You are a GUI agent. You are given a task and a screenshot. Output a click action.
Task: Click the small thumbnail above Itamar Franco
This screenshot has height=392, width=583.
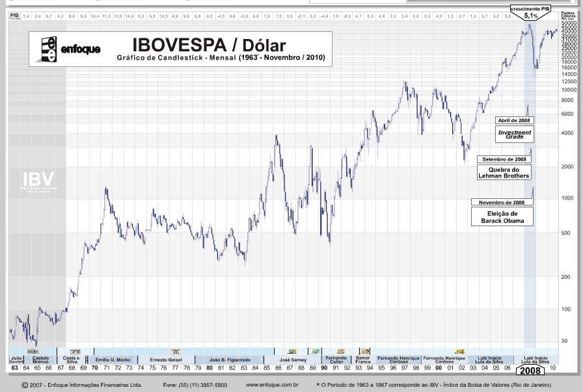(x=365, y=351)
